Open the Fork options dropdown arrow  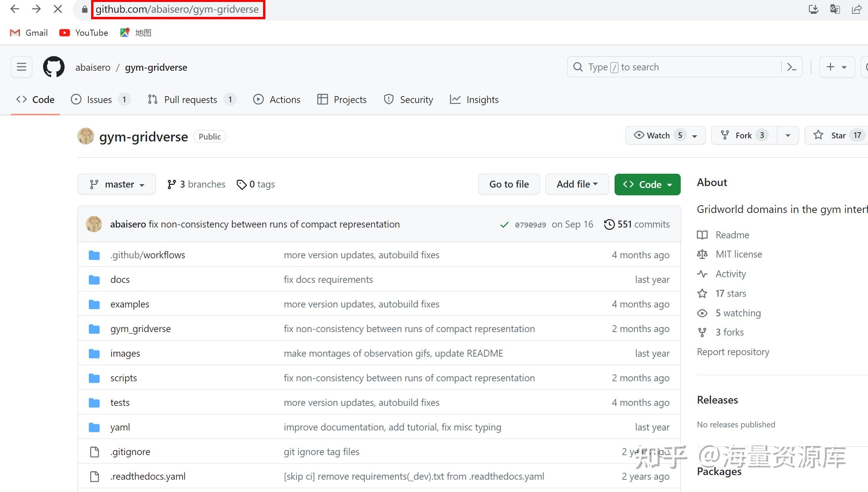point(788,135)
